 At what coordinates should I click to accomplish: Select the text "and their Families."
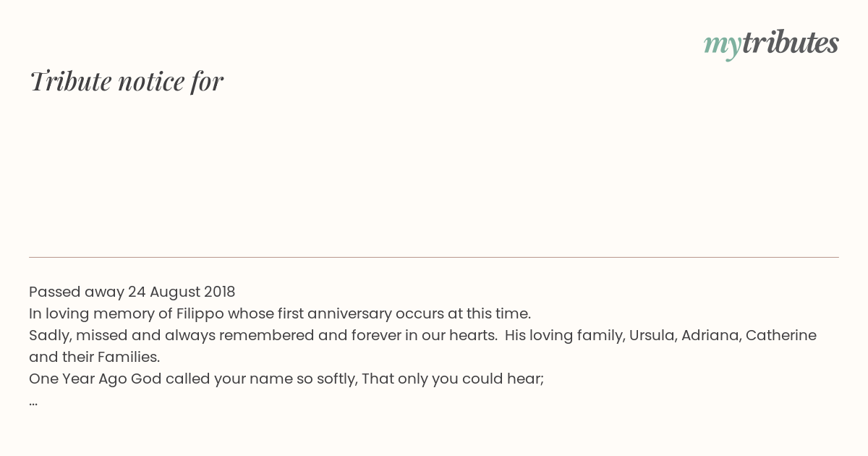[x=95, y=357]
